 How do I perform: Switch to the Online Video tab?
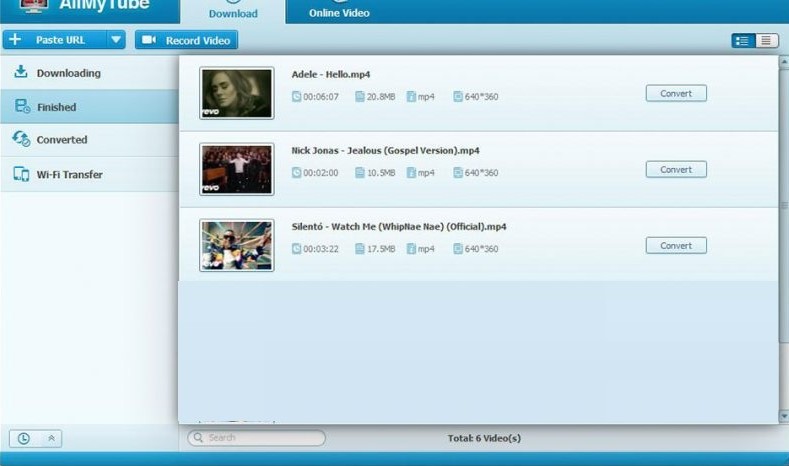(339, 12)
